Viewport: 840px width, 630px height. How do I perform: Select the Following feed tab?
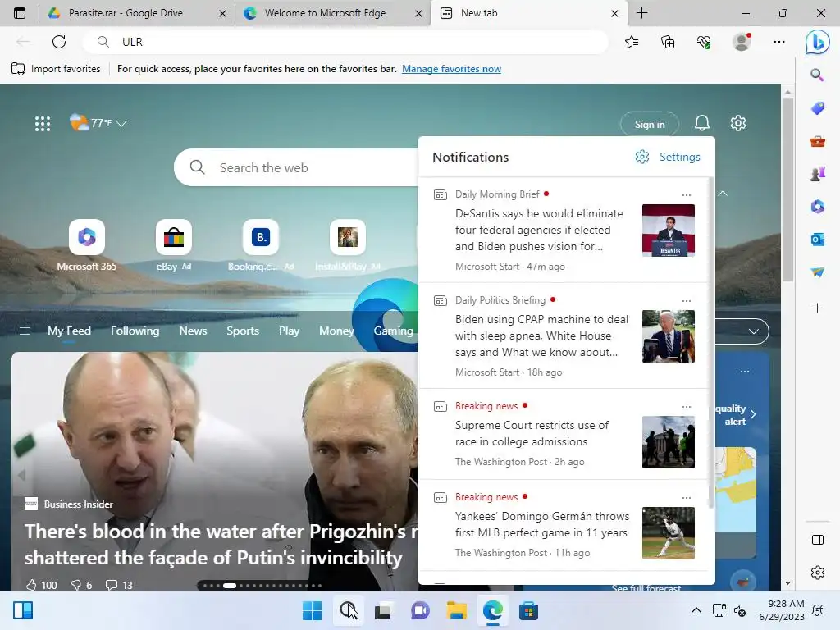click(135, 331)
